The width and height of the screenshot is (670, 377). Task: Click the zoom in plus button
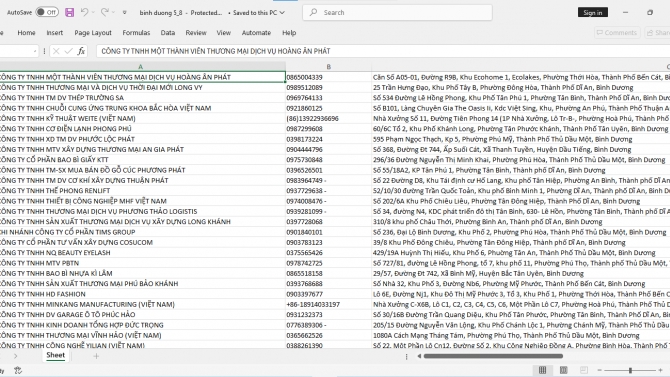(661, 370)
